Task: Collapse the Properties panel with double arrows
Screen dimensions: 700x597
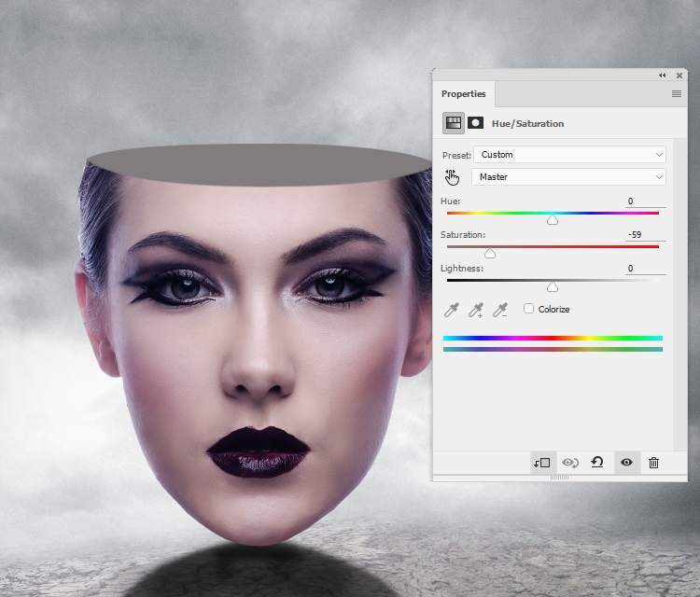Action: [663, 76]
